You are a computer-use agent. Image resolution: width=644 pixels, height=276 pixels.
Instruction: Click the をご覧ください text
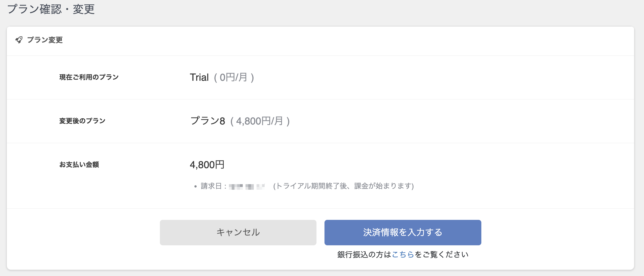click(441, 254)
